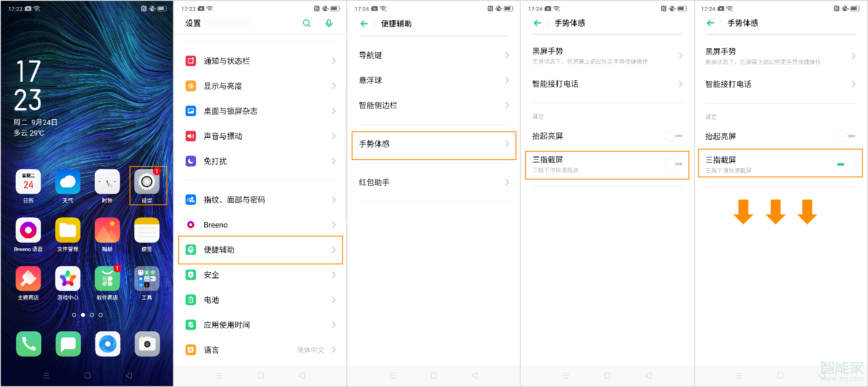
Task: Open 游戏中心 game center
Action: coord(67,279)
